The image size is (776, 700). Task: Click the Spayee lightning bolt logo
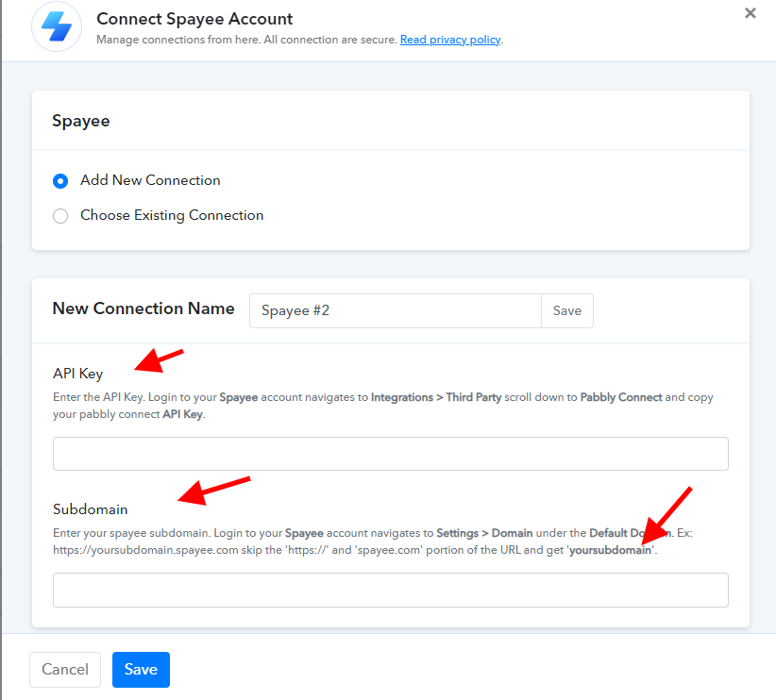[x=57, y=26]
